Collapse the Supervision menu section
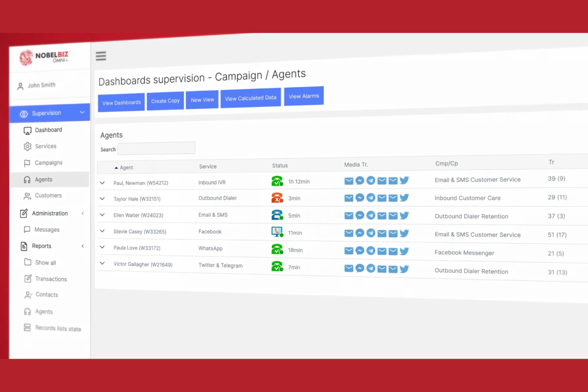588x392 pixels. [x=82, y=112]
